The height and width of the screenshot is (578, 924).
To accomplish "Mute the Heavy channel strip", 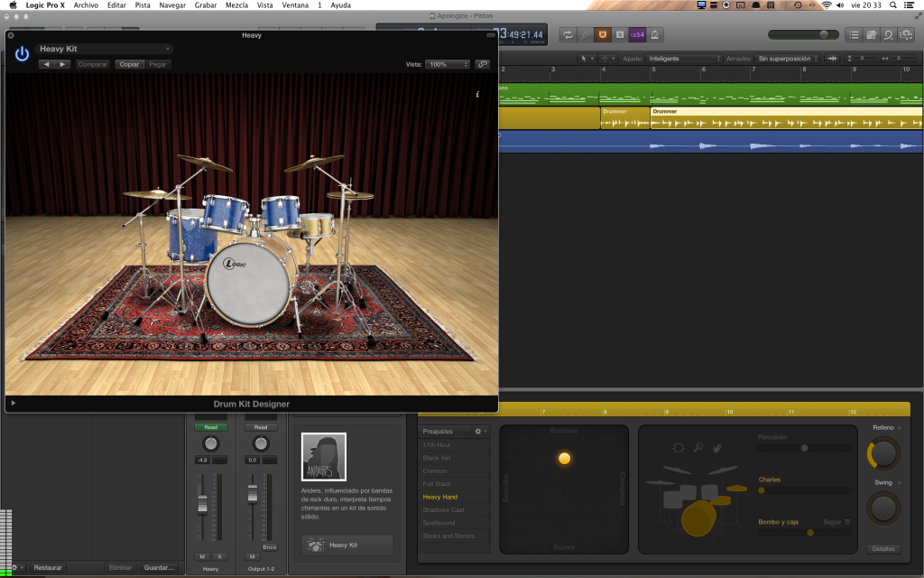I will [203, 556].
